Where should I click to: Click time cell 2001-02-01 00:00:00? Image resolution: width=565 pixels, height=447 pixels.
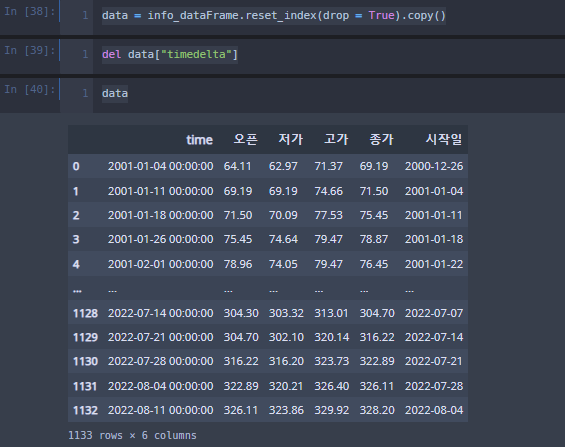(160, 264)
